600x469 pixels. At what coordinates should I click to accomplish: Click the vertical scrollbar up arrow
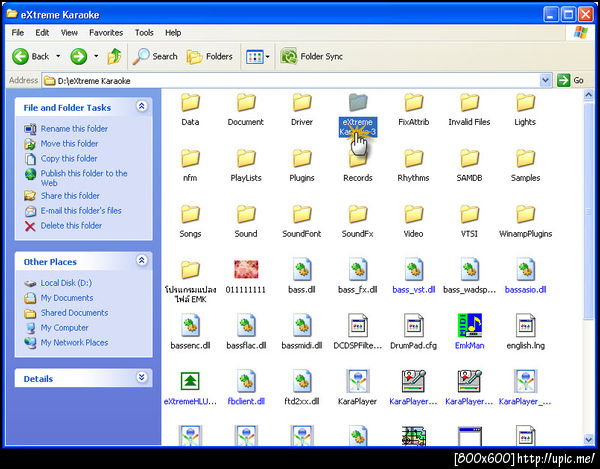(589, 94)
